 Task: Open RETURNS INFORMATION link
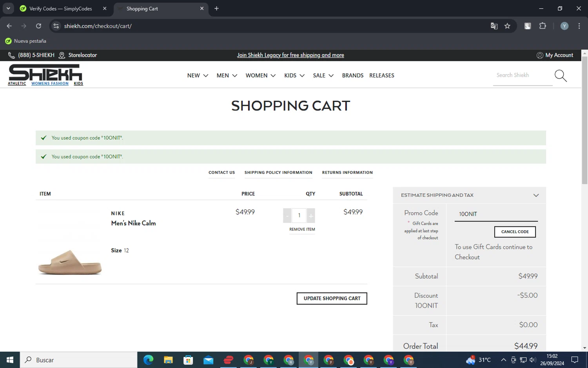pos(347,173)
